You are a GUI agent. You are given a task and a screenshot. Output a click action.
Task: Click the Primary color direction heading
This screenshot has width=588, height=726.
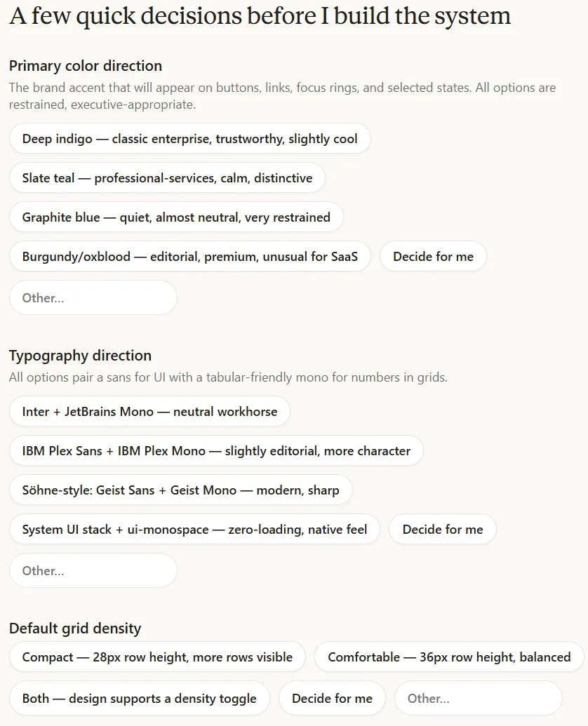click(x=86, y=66)
